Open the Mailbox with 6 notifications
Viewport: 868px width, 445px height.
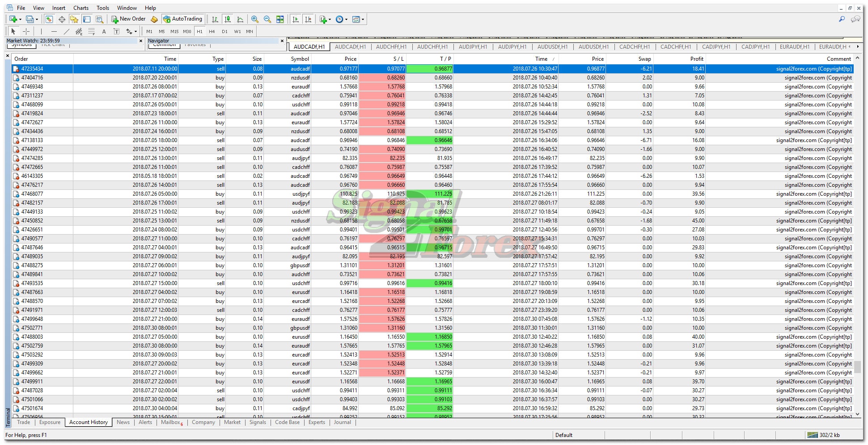[170, 422]
